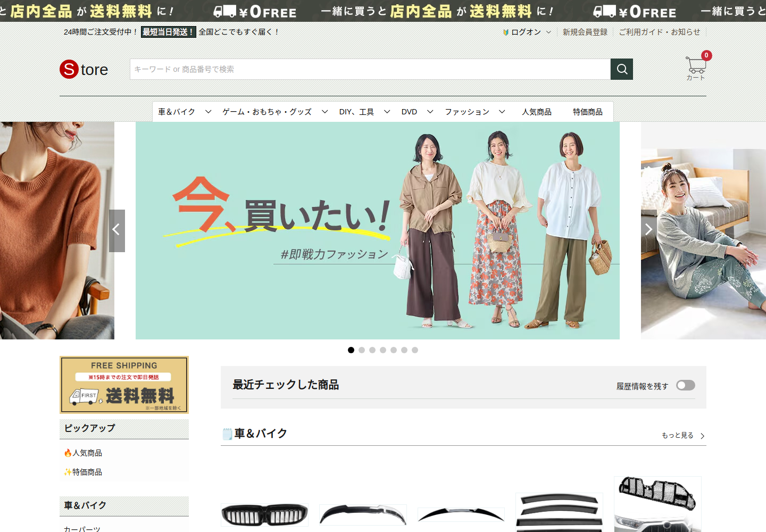Screen dimensions: 766x532
Task: Expand the 車&バイク menu chevron
Action: coord(209,112)
